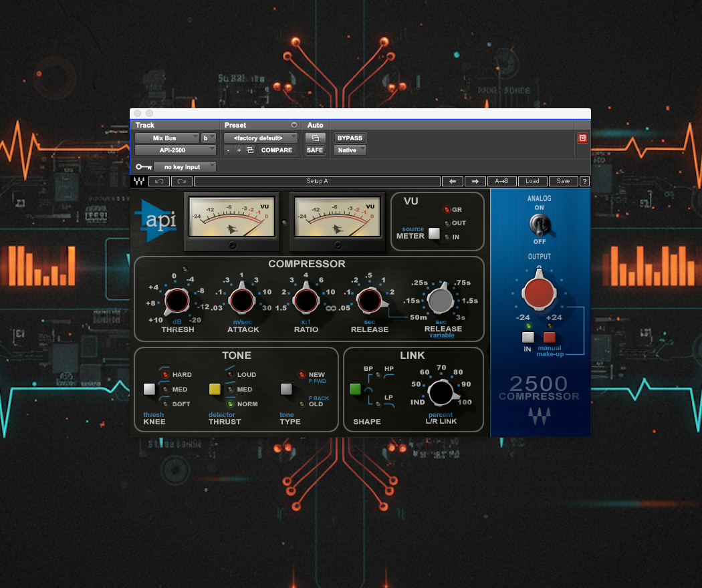Click the previous preset arrow
This screenshot has height=588, width=702.
pyautogui.click(x=453, y=181)
